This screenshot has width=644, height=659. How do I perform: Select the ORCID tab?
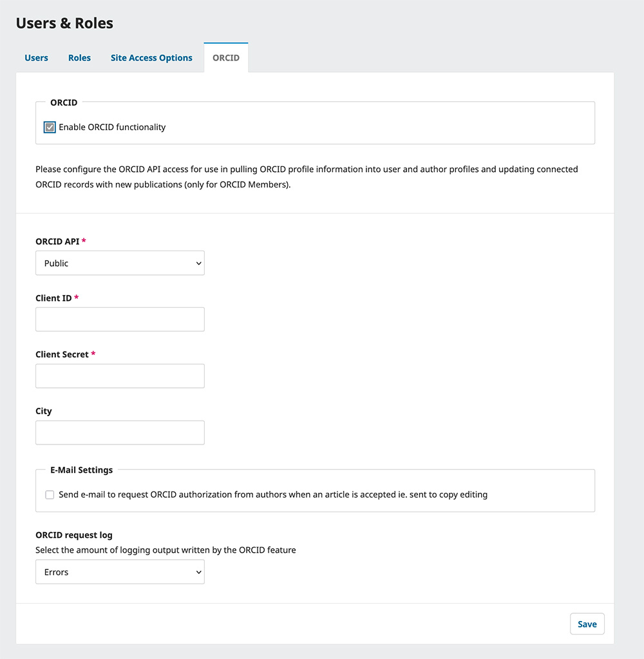[x=226, y=57]
